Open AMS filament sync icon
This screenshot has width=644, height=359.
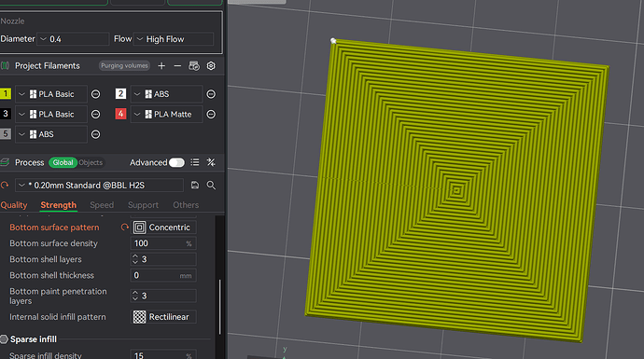[x=194, y=65]
